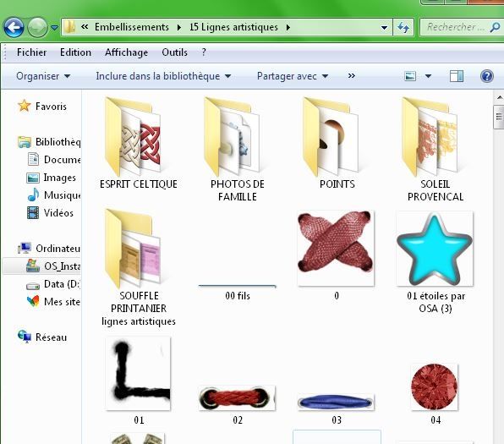Expand the Organiser dropdown
Viewport: 504px width, 444px height.
[x=43, y=76]
